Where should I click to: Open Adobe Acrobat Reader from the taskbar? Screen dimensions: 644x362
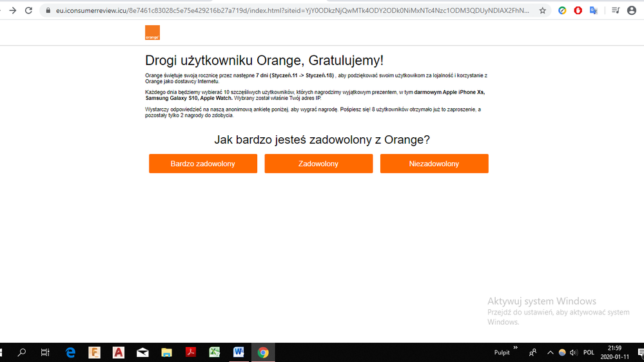coord(191,352)
